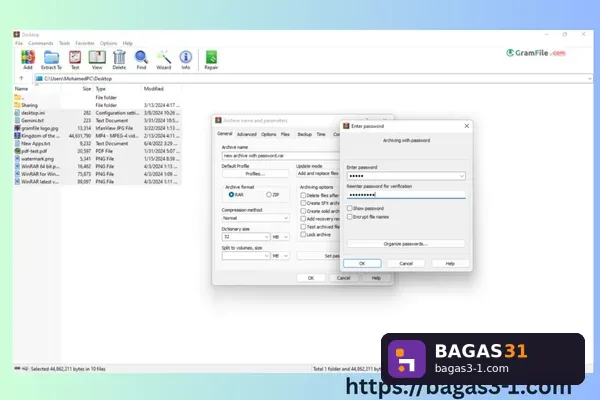Select pdf-test.pdf file icon

point(17,151)
